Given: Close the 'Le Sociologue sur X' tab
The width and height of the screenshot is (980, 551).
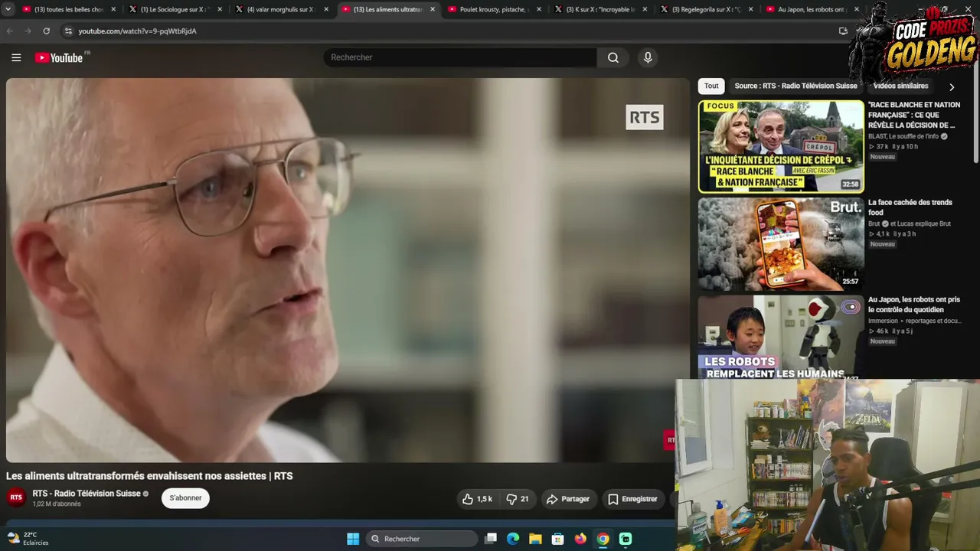Looking at the screenshot, I should point(220,9).
